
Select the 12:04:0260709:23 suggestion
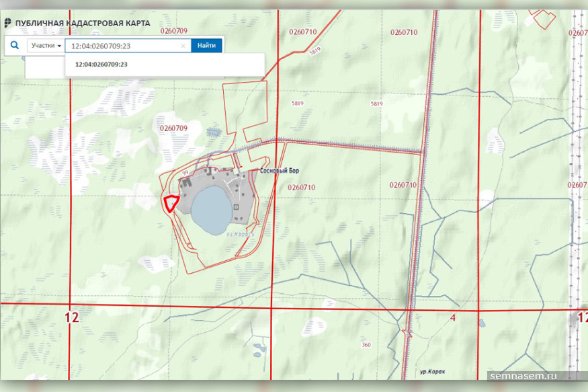(x=101, y=65)
